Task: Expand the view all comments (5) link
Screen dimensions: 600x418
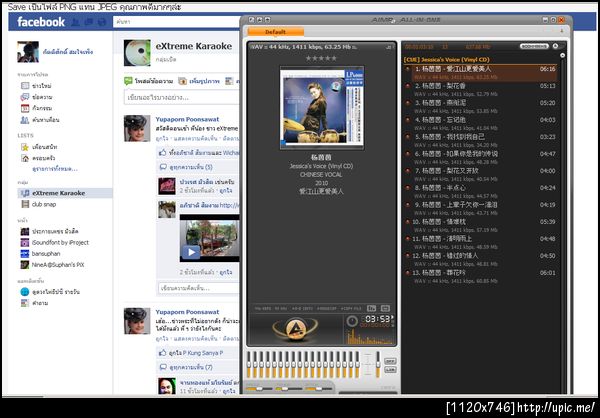Action: coord(186,167)
